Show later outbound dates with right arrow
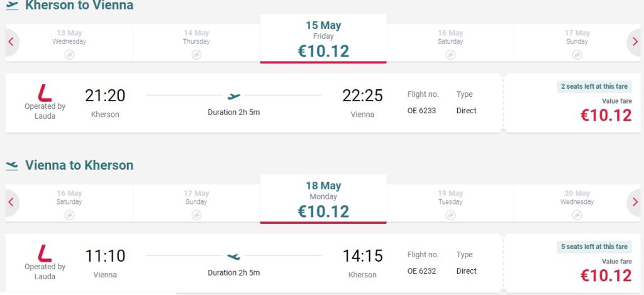 pyautogui.click(x=633, y=43)
